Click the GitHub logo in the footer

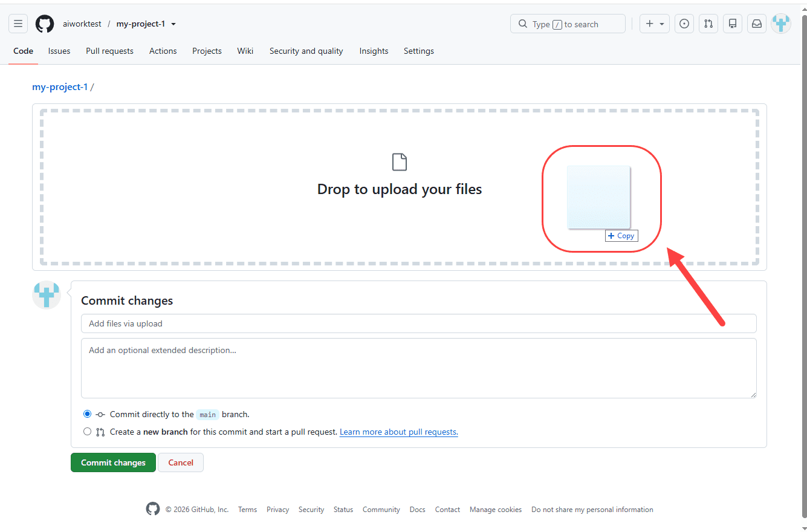(153, 509)
